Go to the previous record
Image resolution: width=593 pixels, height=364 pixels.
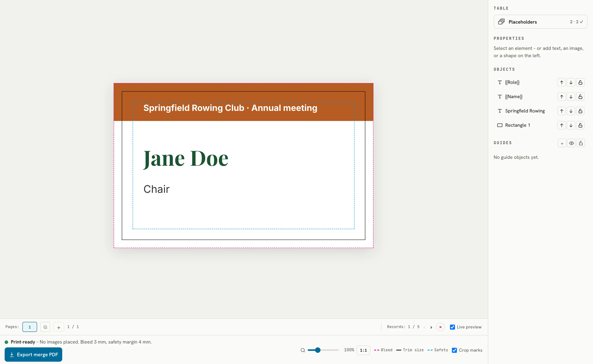(x=424, y=327)
